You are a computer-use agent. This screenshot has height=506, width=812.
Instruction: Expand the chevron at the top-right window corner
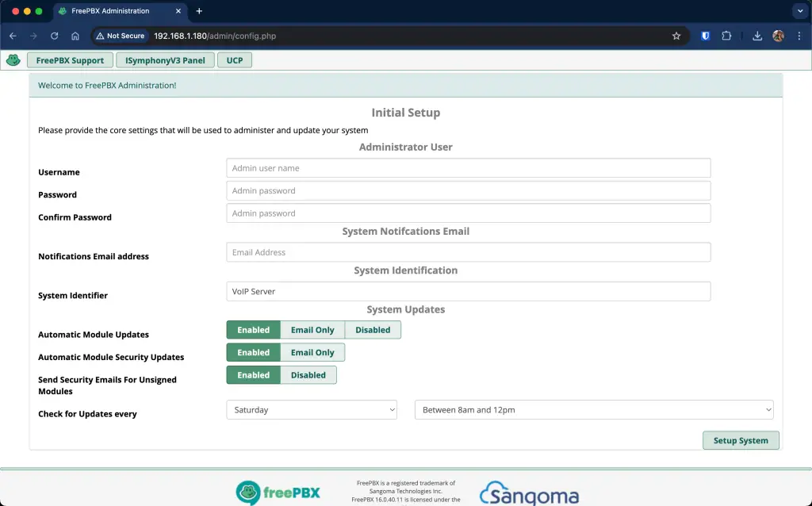pos(799,11)
